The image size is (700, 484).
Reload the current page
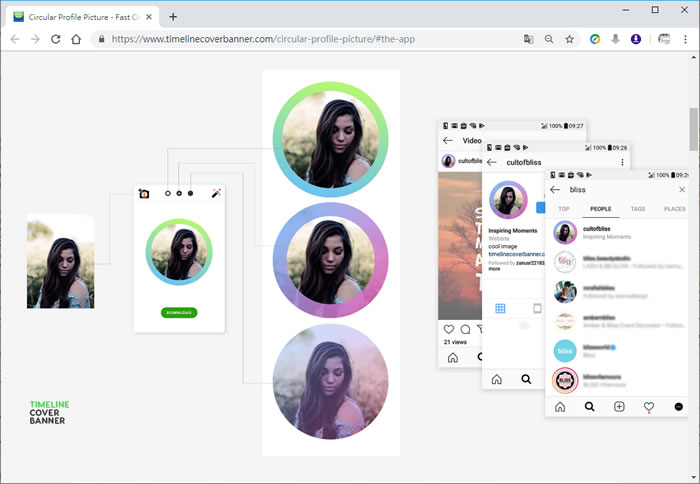pyautogui.click(x=56, y=39)
